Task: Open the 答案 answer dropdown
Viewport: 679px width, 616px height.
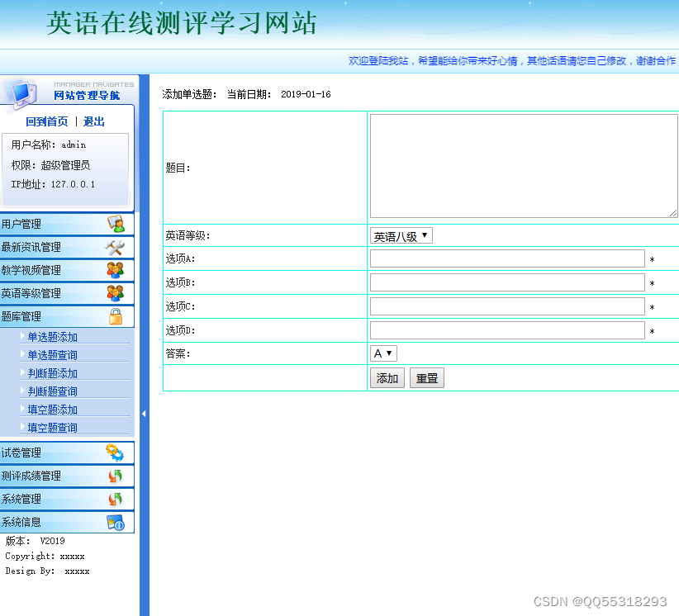Action: pos(382,353)
